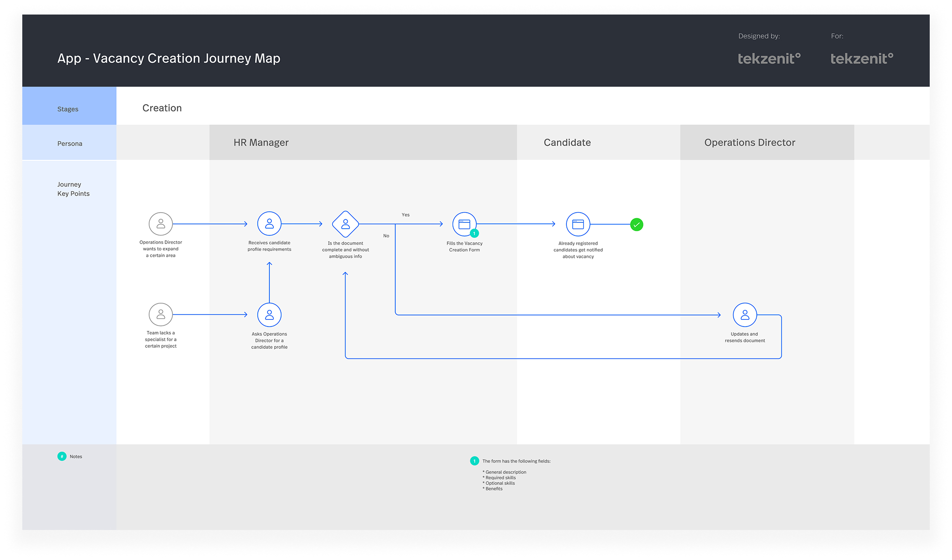
Task: Click the 'App - Vacancy Creation Journey Map' title
Action: click(169, 58)
